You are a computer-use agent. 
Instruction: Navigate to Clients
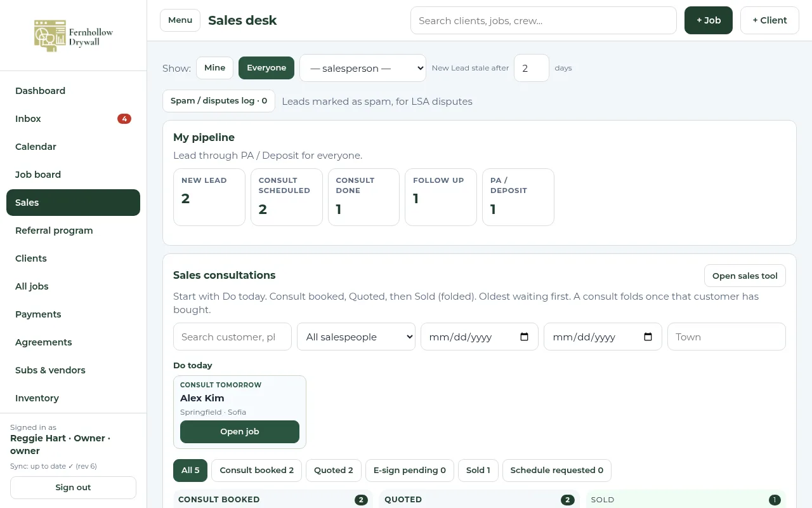pyautogui.click(x=73, y=258)
